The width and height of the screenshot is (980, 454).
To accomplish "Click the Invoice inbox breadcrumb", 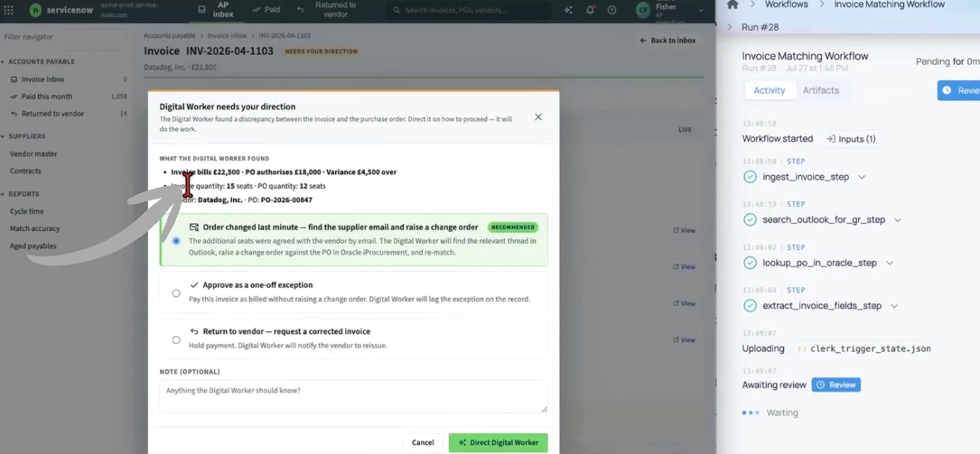I will pos(227,36).
